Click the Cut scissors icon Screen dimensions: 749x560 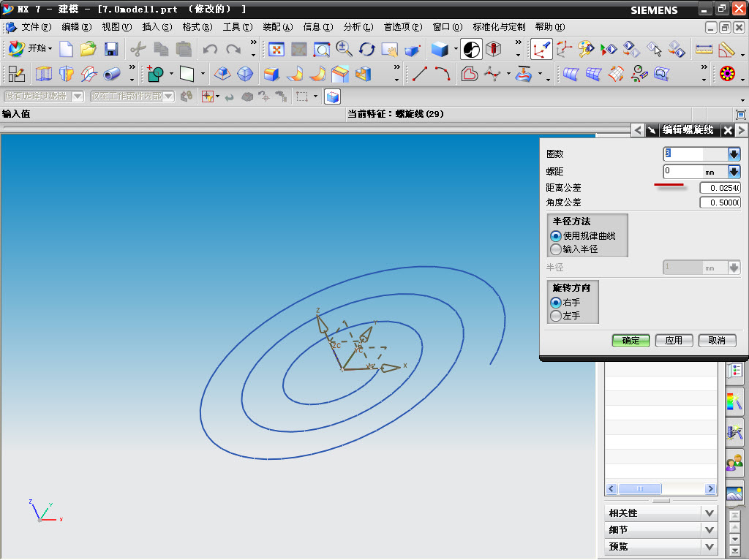138,49
